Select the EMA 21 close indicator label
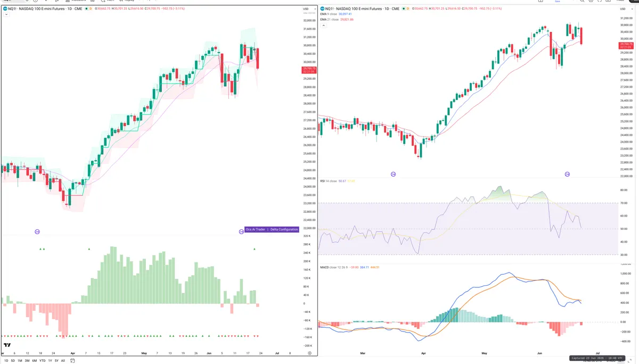The image size is (639, 364). point(330,19)
